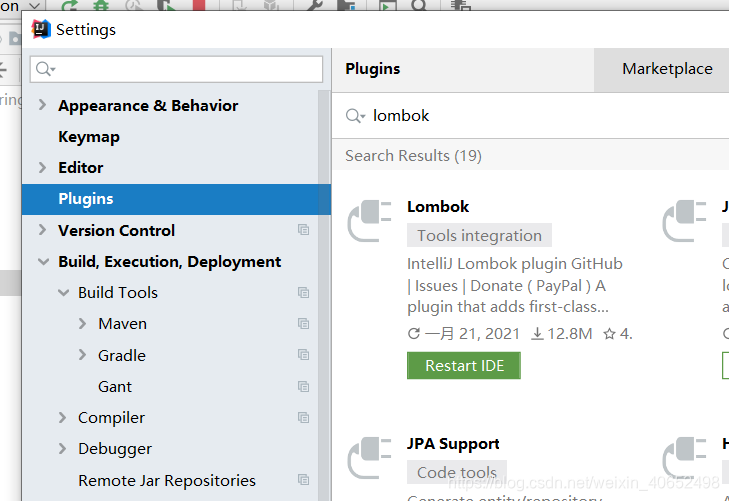Click the star rating icon under Lombok

pyautogui.click(x=609, y=333)
